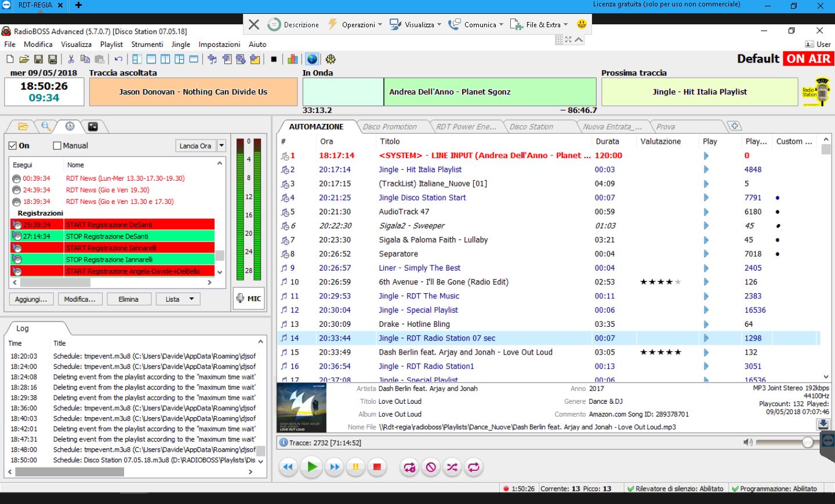Click the Radio Station microphone logo
Viewport: 835px width, 504px height.
coord(816,92)
